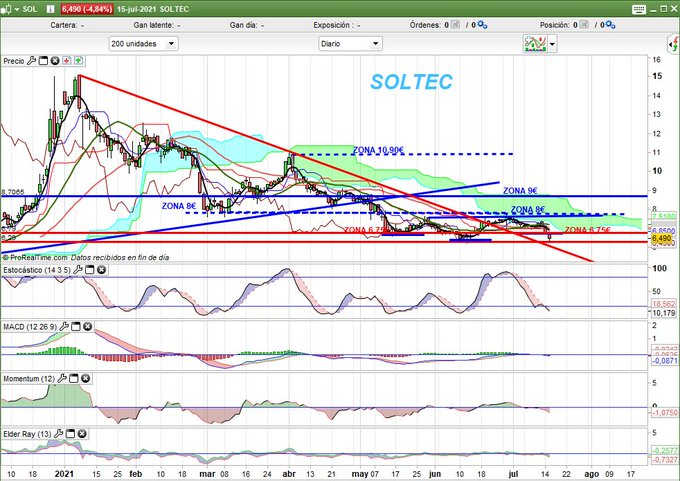The width and height of the screenshot is (680, 481).
Task: Click the Gan latente label
Action: (153, 25)
